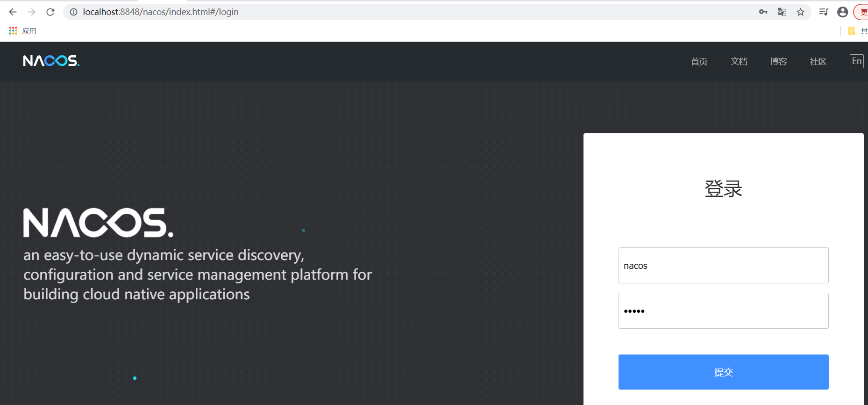The height and width of the screenshot is (405, 868).
Task: Open 文档 in the navigation
Action: click(739, 61)
